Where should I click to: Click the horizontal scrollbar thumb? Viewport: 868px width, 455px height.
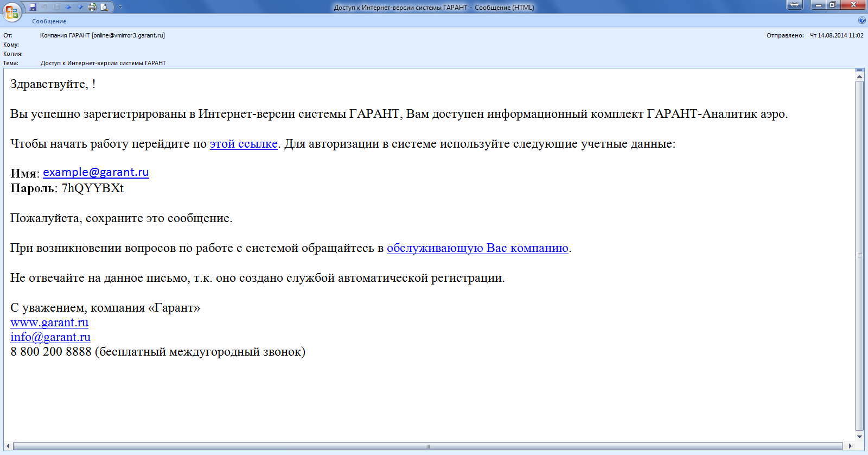pos(427,446)
